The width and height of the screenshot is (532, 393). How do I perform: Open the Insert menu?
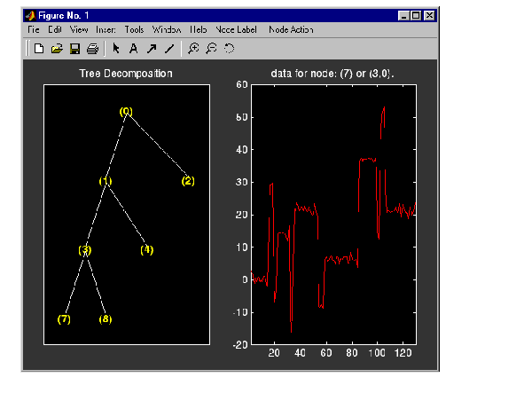point(106,30)
